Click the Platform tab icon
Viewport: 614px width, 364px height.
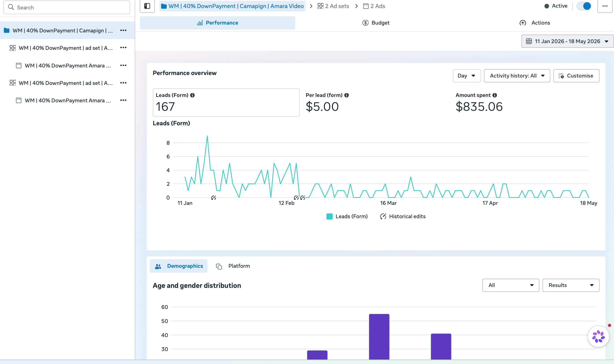point(219,266)
